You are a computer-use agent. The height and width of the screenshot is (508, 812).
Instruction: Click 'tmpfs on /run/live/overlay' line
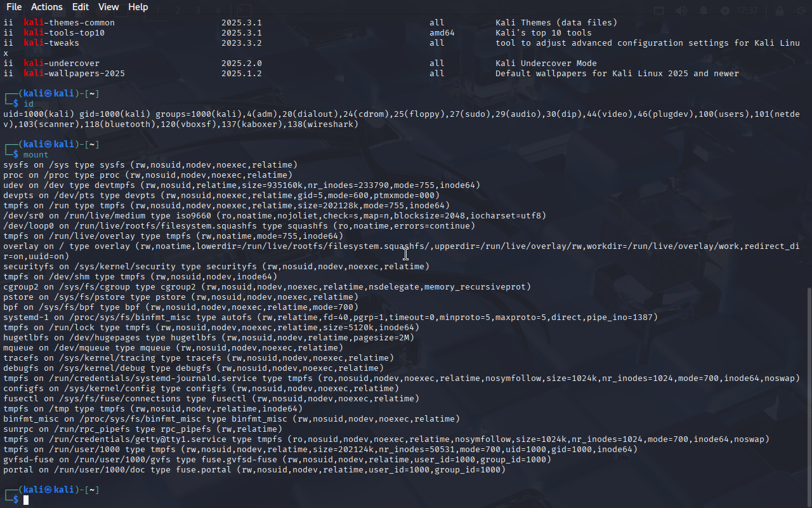[173, 236]
